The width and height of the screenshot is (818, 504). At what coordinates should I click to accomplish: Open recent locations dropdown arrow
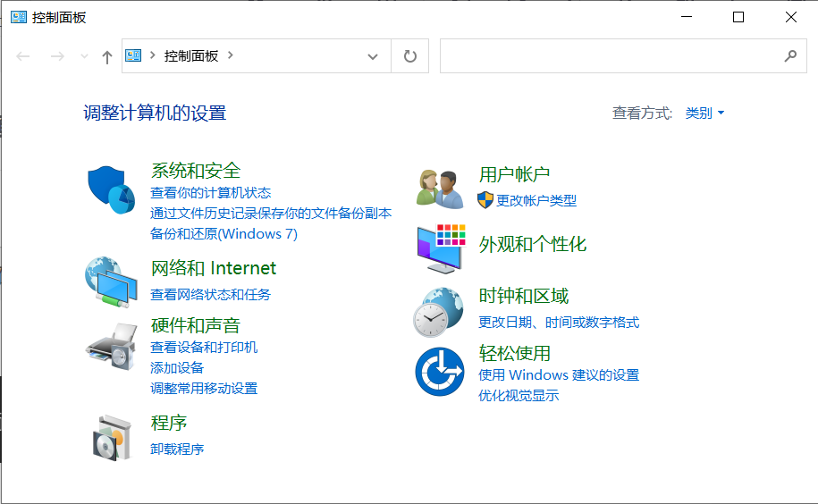[84, 55]
